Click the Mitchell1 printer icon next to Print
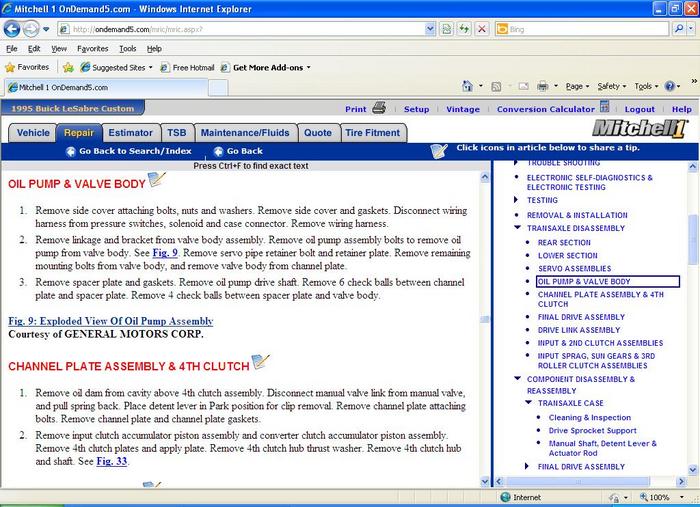Viewport: 700px width, 507px height. click(x=379, y=108)
